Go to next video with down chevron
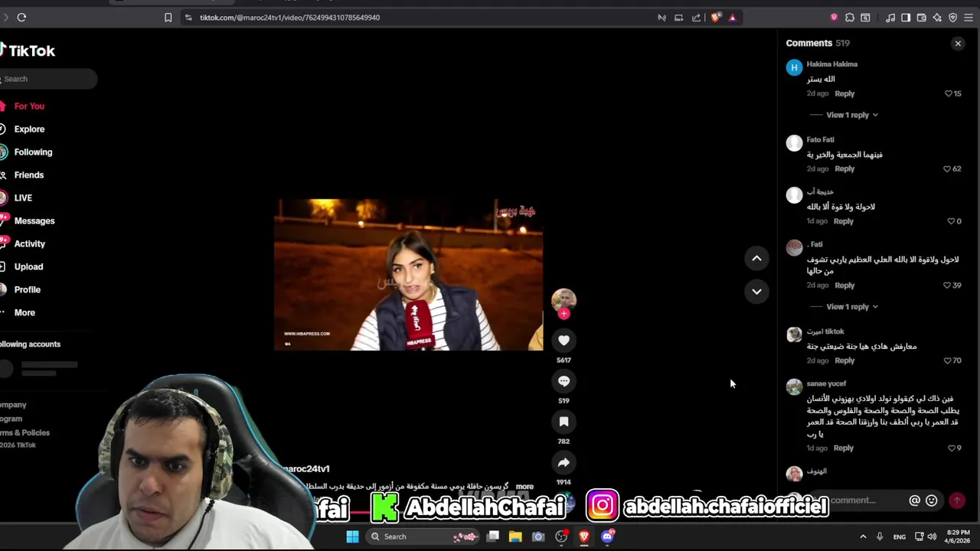980x551 pixels. click(756, 292)
